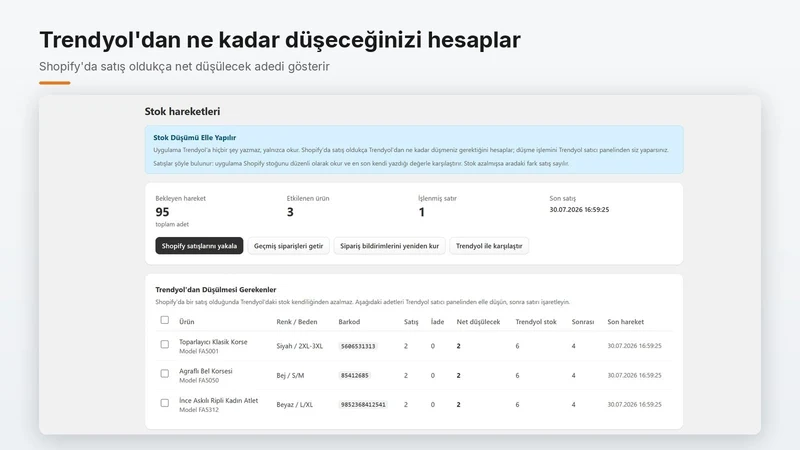This screenshot has height=450, width=800.
Task: Click the İade column header
Action: 437,322
